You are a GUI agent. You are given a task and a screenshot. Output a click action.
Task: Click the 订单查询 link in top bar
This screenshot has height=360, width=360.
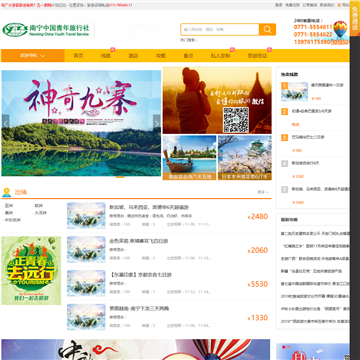coord(310,5)
